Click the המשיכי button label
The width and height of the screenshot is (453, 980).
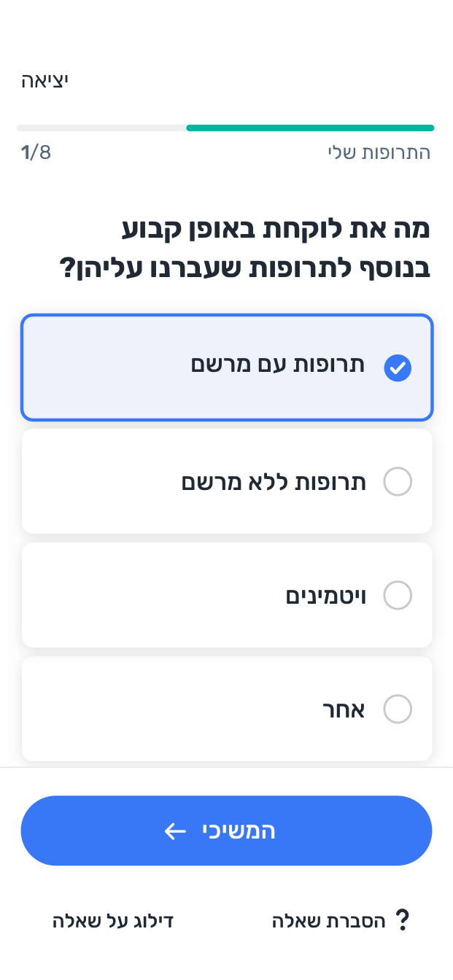pyautogui.click(x=239, y=831)
